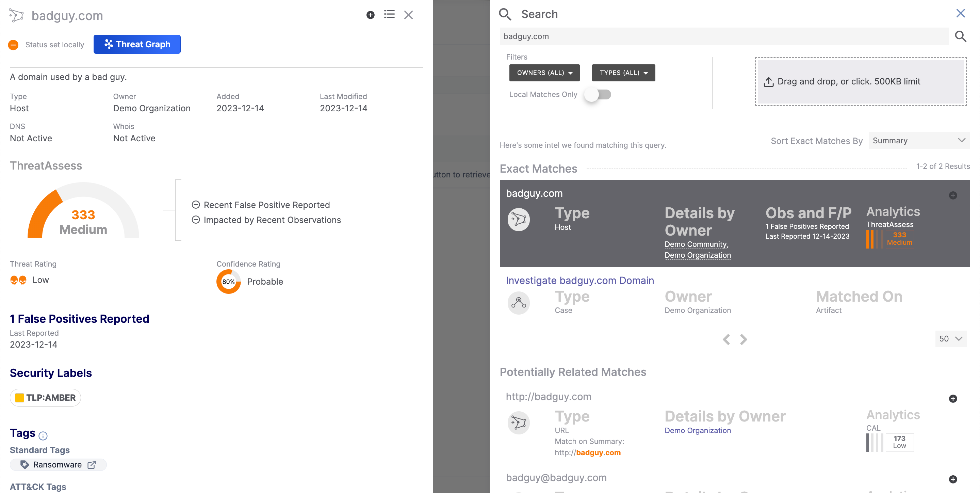
Task: Click the plus icon on badguy.com exact match card
Action: [953, 196]
